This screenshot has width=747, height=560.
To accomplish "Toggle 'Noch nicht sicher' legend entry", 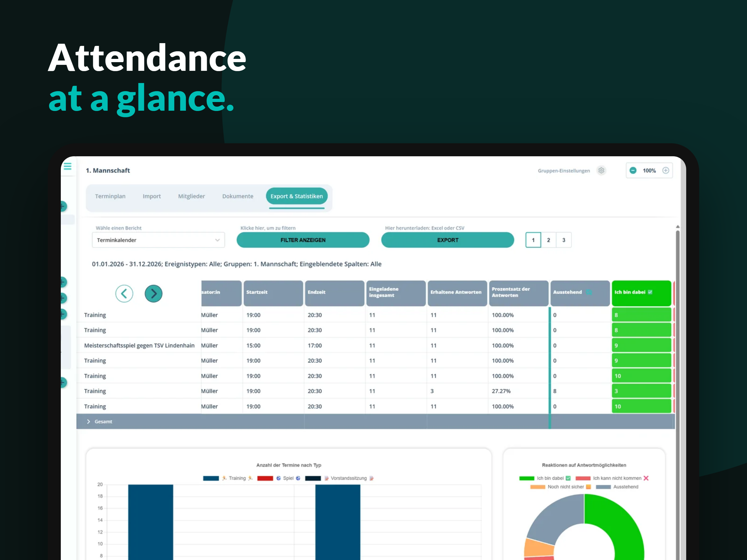I will pos(561,487).
